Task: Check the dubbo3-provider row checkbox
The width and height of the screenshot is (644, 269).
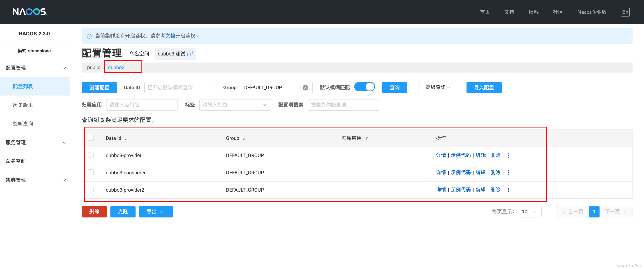Action: tap(91, 155)
